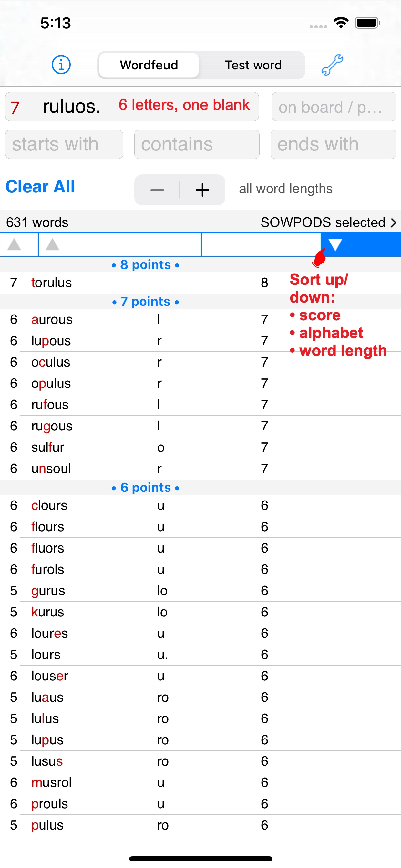
Task: Tap the contains field
Action: pyautogui.click(x=197, y=144)
